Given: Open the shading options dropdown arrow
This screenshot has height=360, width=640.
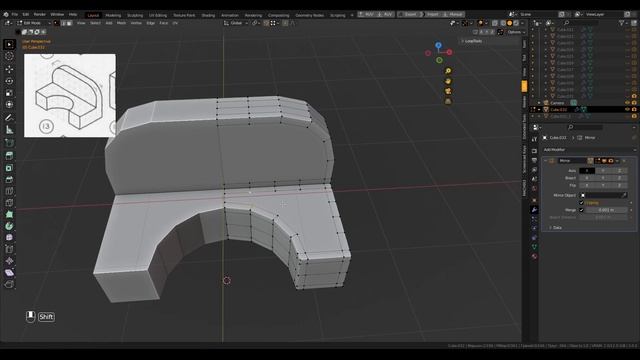Looking at the screenshot, I should click(x=523, y=23).
